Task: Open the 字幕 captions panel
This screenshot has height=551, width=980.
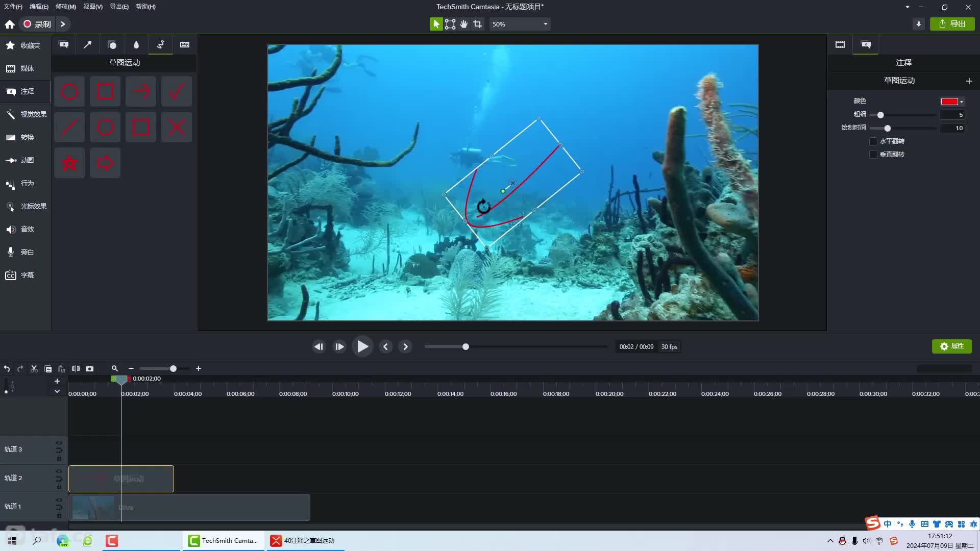Action: (x=26, y=275)
